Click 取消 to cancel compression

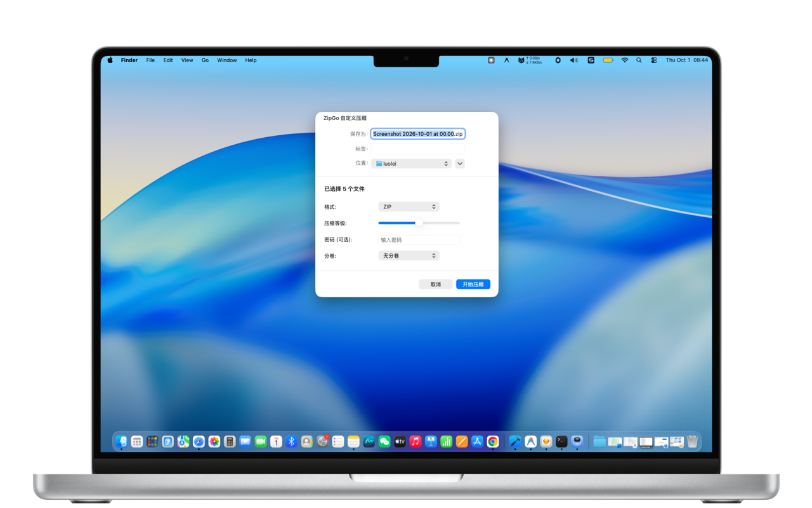coord(436,284)
